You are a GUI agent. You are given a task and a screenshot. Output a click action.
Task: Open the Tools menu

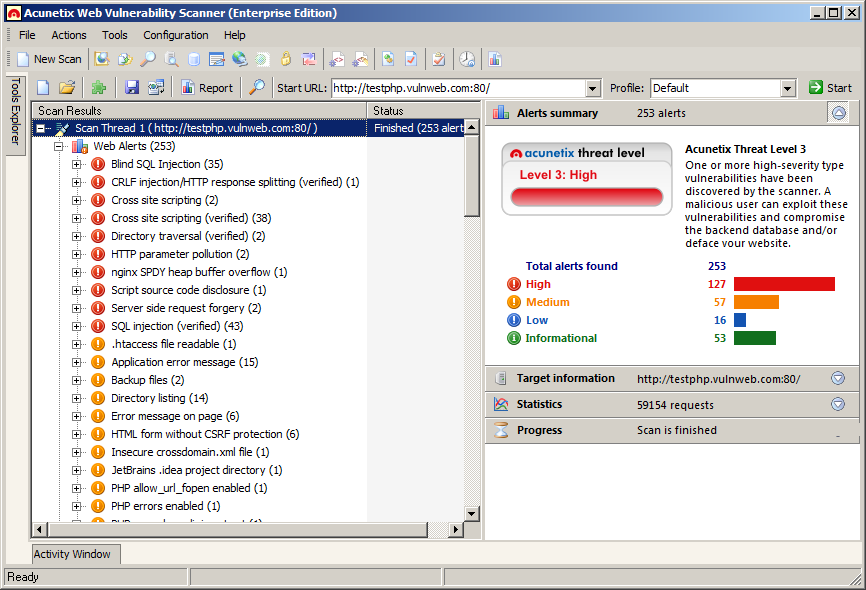(114, 35)
